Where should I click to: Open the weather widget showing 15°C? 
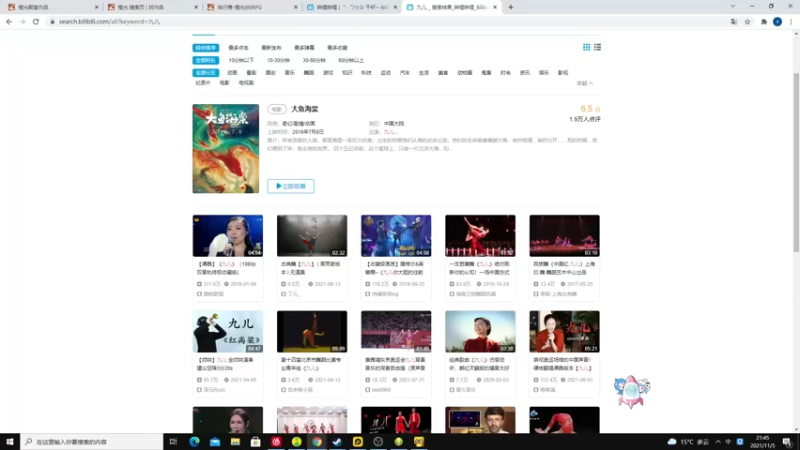(x=689, y=442)
